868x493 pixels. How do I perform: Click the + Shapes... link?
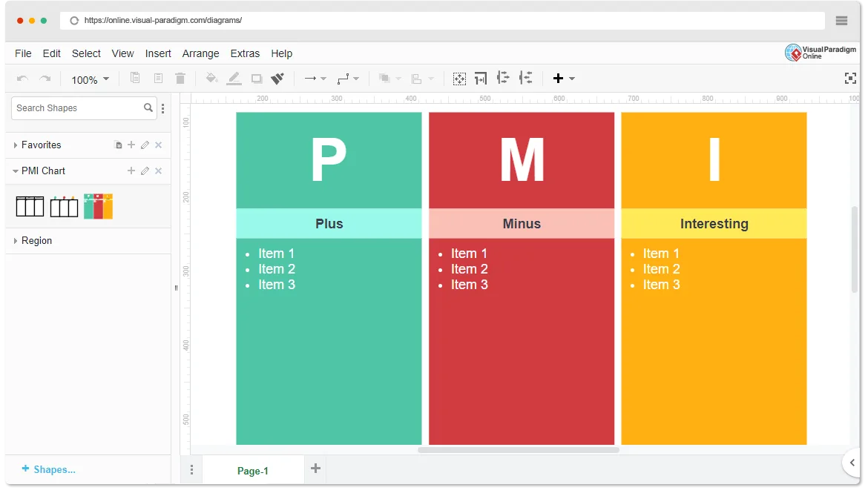48,469
